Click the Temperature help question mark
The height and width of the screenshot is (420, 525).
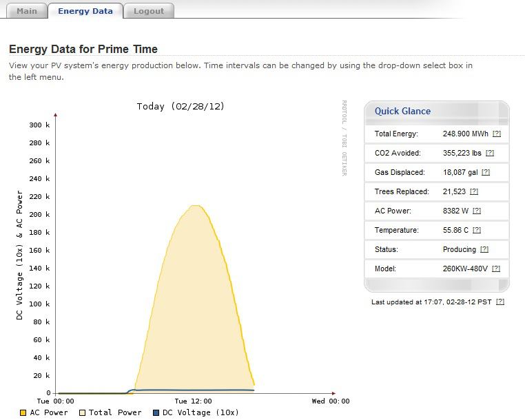point(477,230)
